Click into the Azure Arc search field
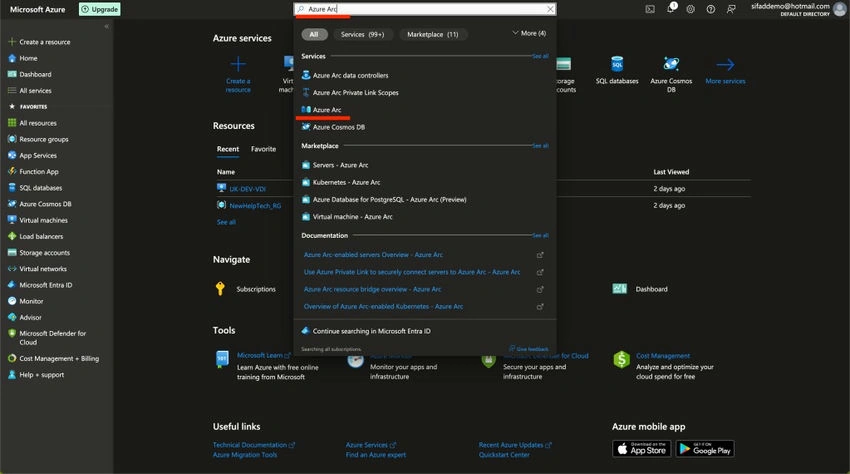This screenshot has width=850, height=474. pyautogui.click(x=424, y=9)
